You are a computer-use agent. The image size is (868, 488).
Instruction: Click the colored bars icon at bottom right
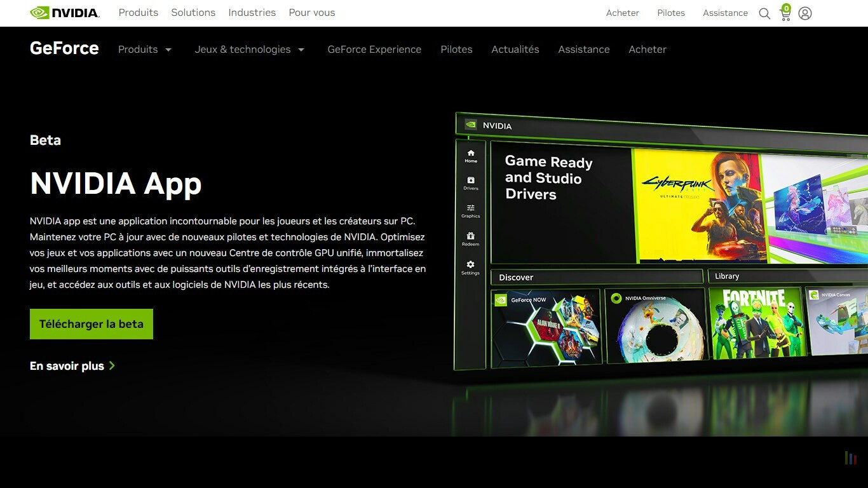point(850,457)
